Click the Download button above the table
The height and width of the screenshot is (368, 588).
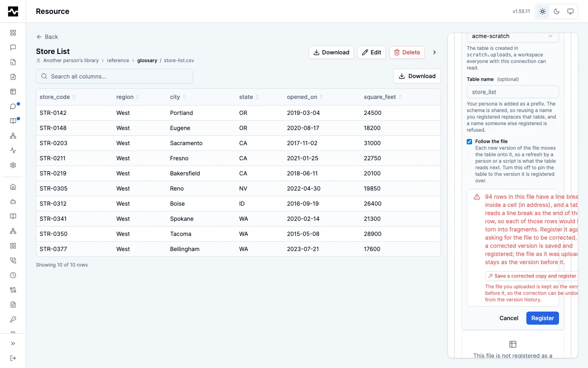(x=417, y=76)
